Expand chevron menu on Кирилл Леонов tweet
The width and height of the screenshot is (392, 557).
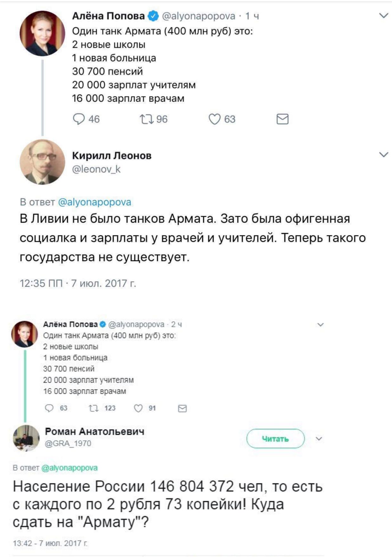pos(384,155)
